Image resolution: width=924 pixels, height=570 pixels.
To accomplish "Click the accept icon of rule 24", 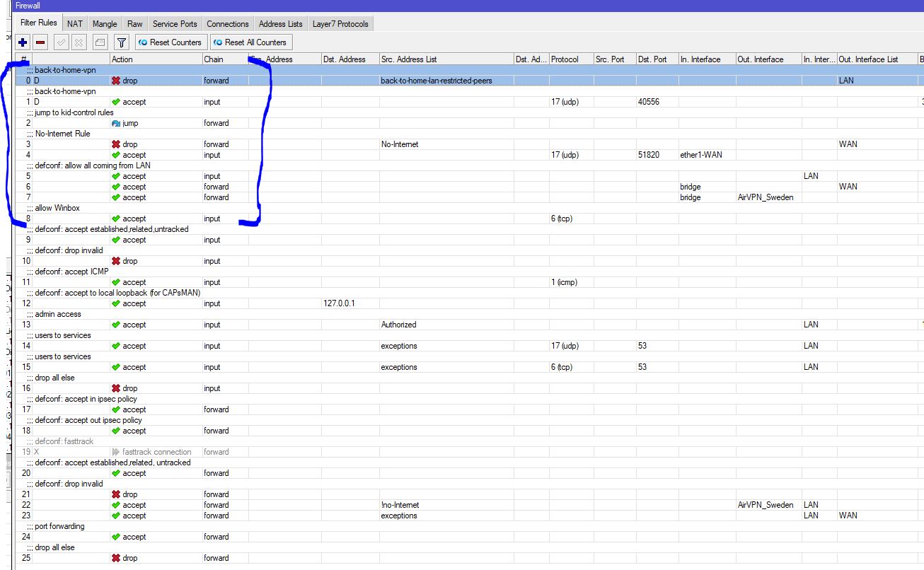I will (x=116, y=537).
